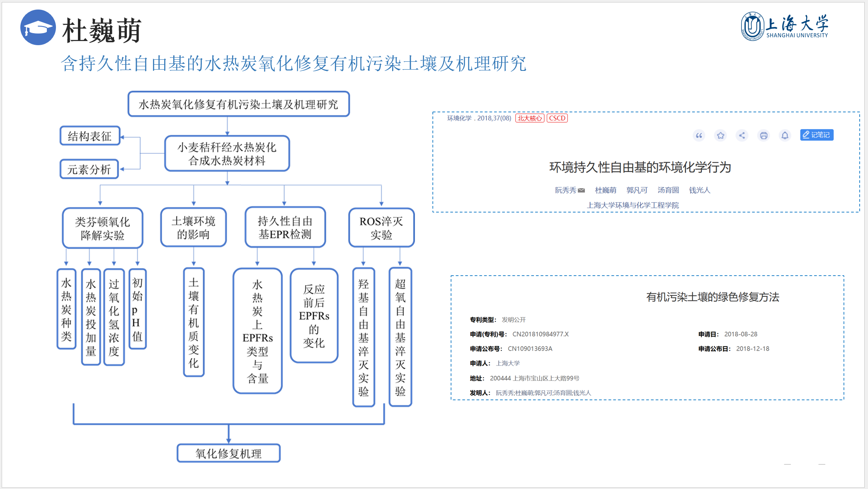Click the 北大核心 tag
This screenshot has height=489, width=868.
[529, 118]
